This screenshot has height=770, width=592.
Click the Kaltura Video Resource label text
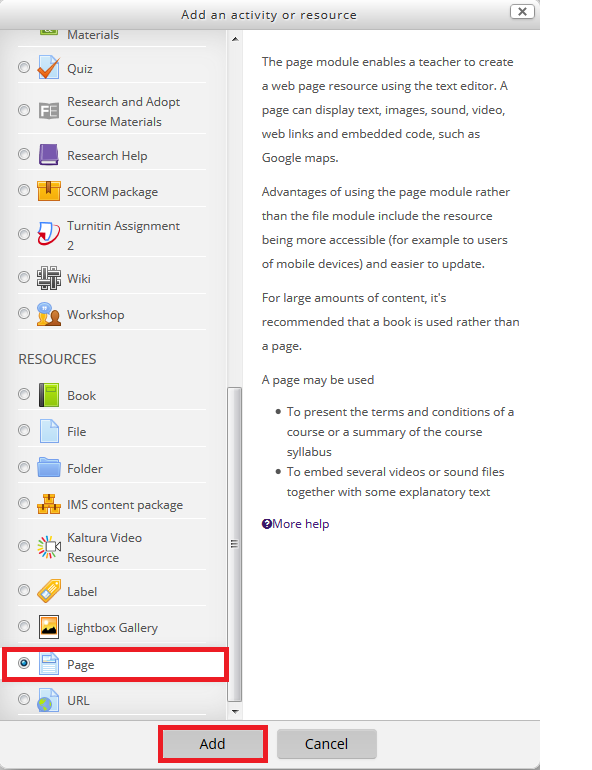[105, 548]
